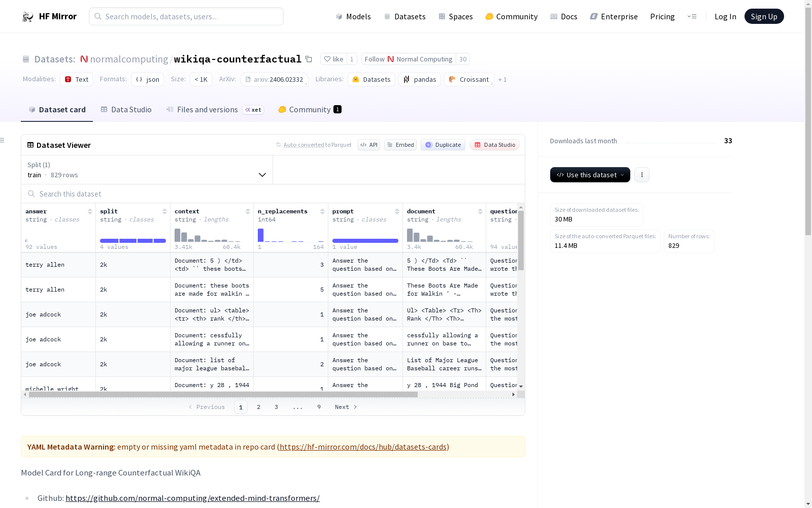Sort by the context column
812x508 pixels.
click(x=248, y=211)
